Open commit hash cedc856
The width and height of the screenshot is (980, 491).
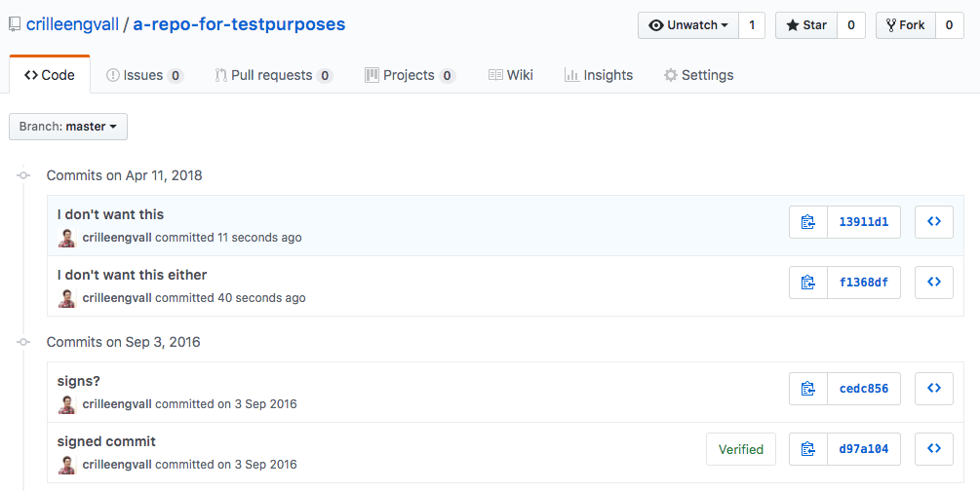pyautogui.click(x=864, y=389)
